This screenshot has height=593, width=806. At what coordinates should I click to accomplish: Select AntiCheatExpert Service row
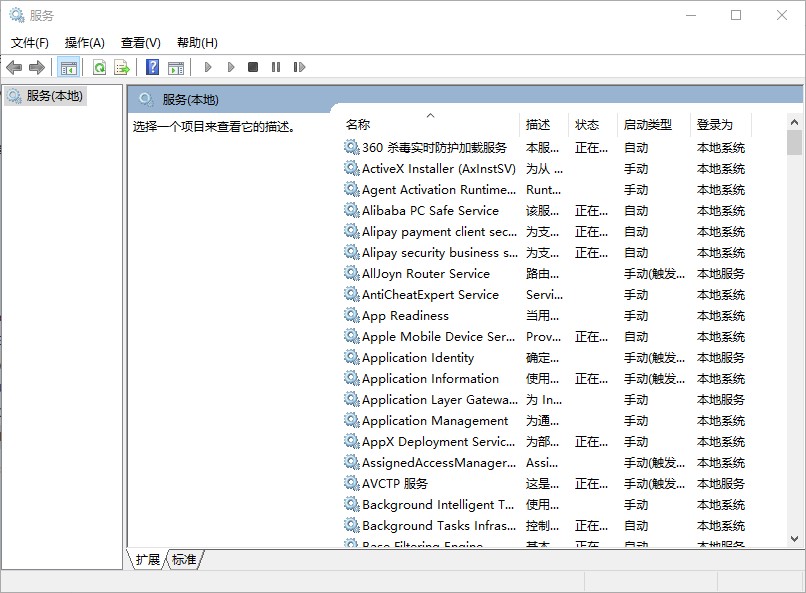point(545,294)
